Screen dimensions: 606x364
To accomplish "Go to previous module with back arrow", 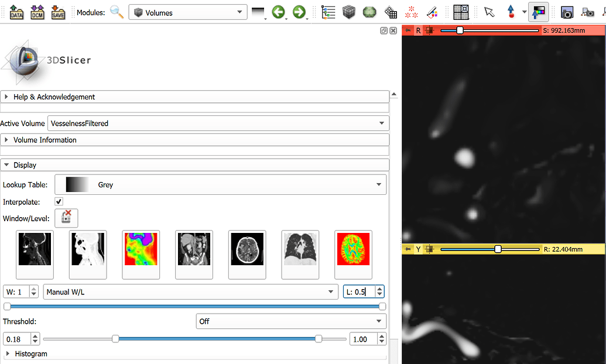I will (278, 12).
